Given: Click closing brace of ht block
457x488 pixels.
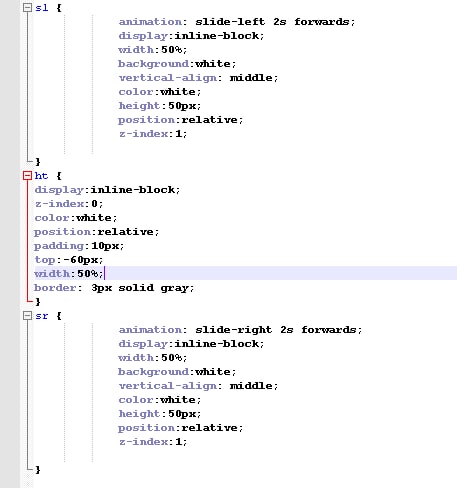Looking at the screenshot, I should [x=38, y=302].
